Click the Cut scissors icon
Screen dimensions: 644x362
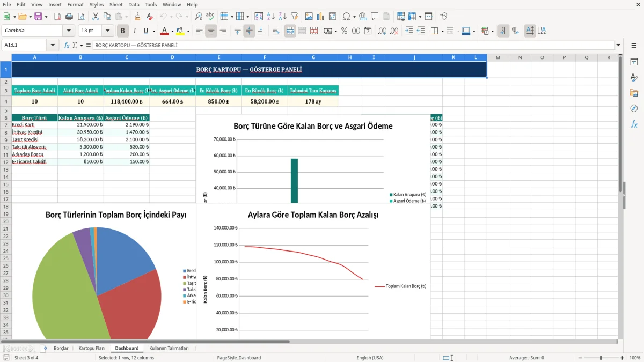click(x=95, y=17)
